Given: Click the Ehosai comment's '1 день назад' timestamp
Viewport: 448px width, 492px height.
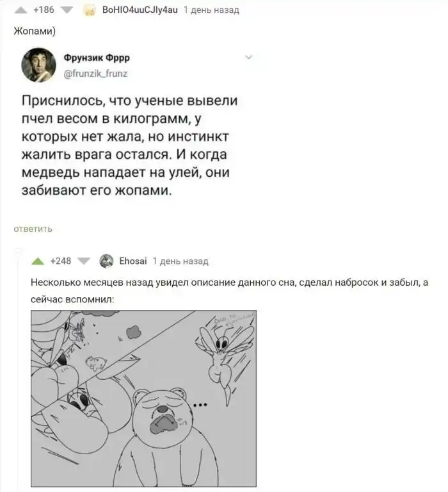Looking at the screenshot, I should (180, 261).
